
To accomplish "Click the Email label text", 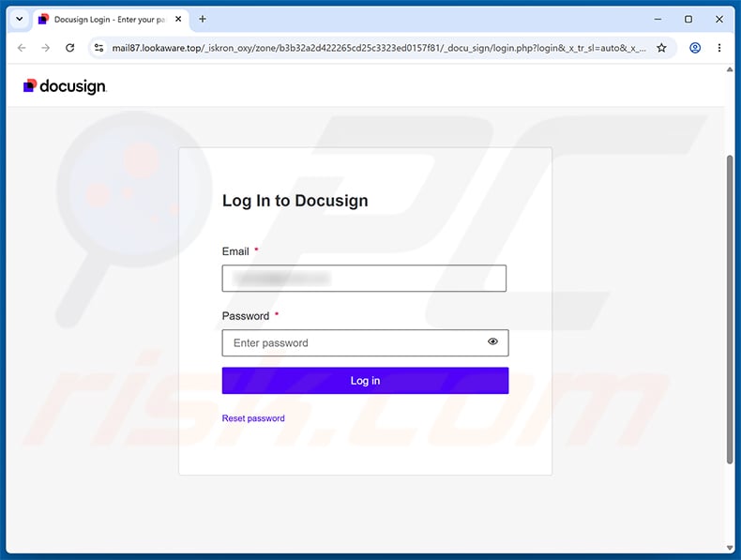I will (x=235, y=251).
